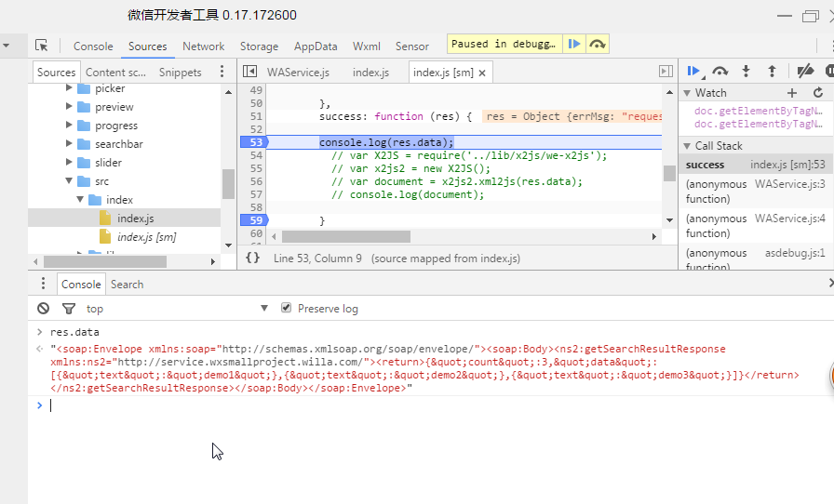Click first doc.getElementByTagN watch expression
Image resolution: width=834 pixels, height=504 pixels.
click(758, 111)
